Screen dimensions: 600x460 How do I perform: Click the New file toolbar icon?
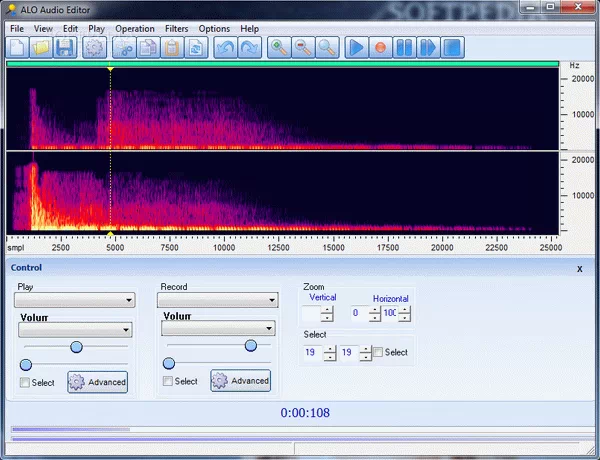[18, 47]
